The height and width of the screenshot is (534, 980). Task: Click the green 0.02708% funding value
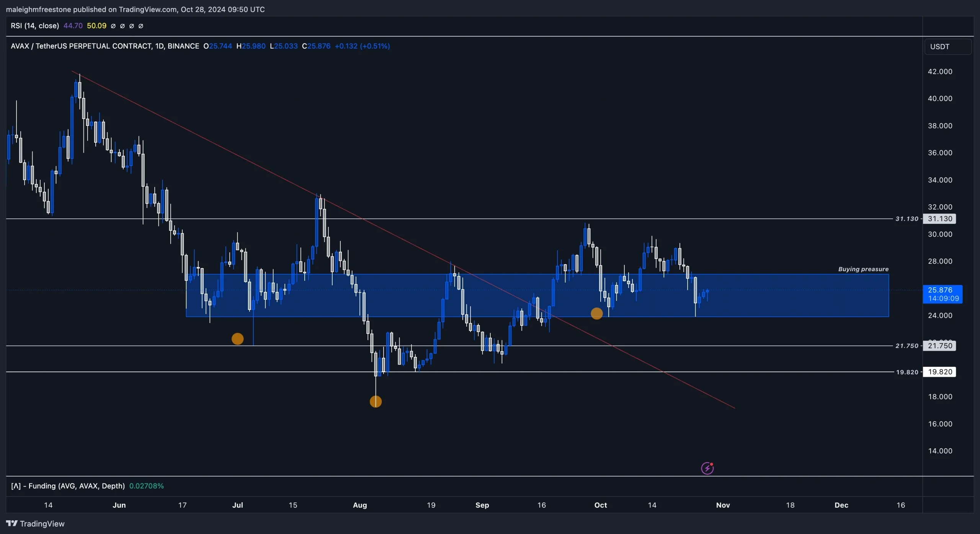[x=146, y=486]
